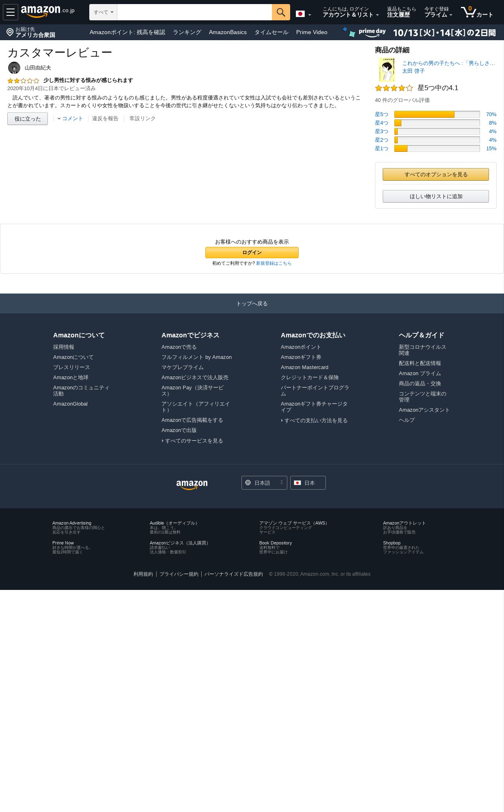Open footer ヘルプ link
This screenshot has width=504, height=812.
point(407,420)
